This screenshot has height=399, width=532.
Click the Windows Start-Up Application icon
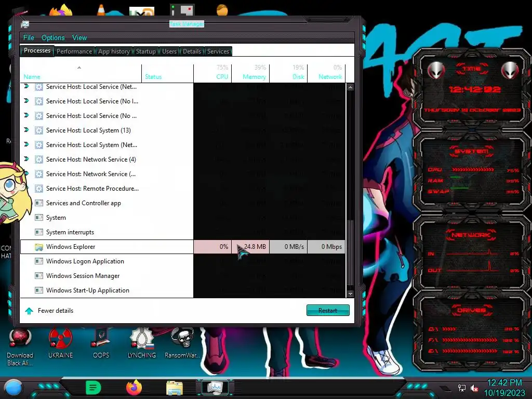tap(39, 290)
